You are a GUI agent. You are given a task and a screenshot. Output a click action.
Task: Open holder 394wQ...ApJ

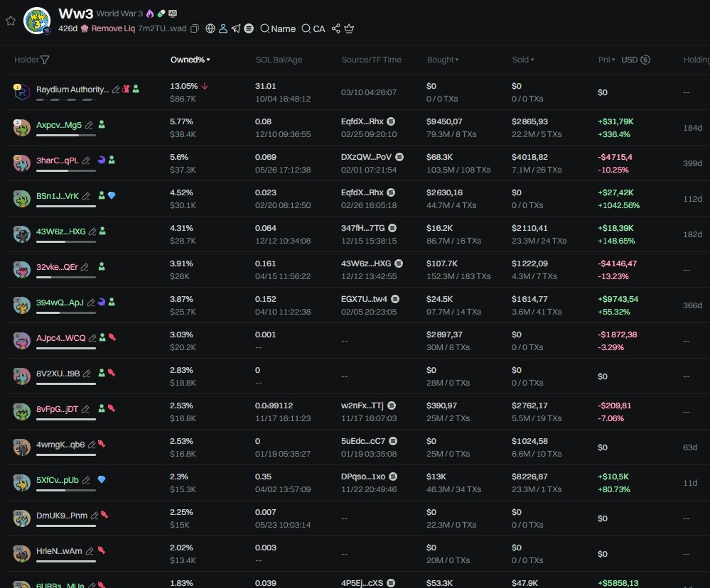tap(60, 303)
